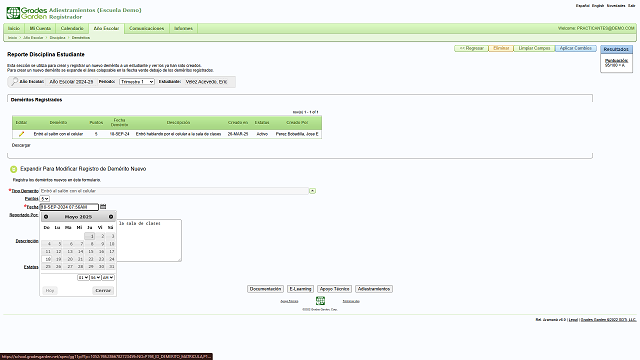Open the Puntos dropdown showing 5
640x360 pixels.
44,199
